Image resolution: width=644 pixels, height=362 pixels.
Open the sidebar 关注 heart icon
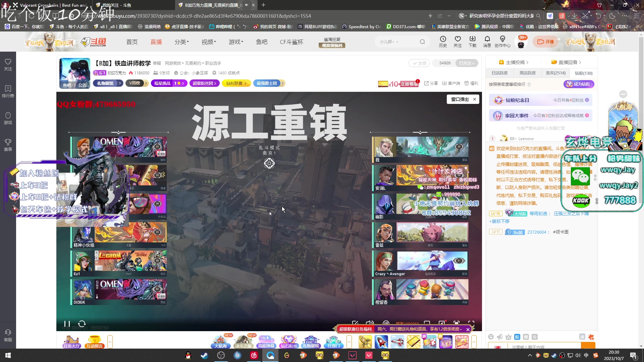8,64
